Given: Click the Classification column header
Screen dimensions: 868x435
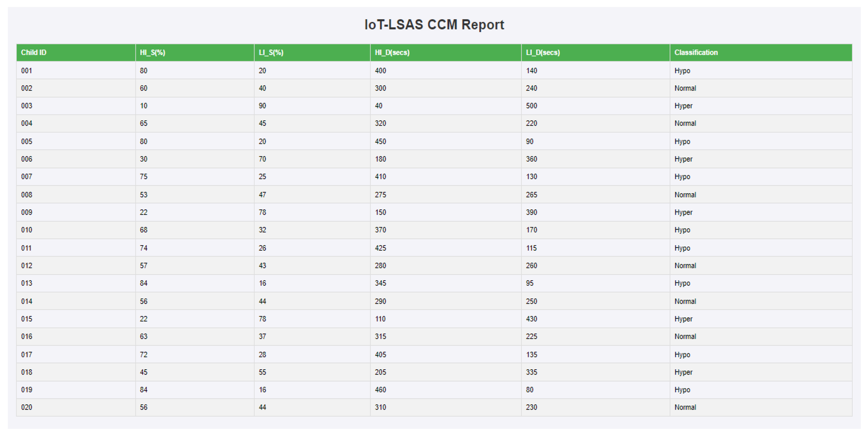Looking at the screenshot, I should point(696,53).
